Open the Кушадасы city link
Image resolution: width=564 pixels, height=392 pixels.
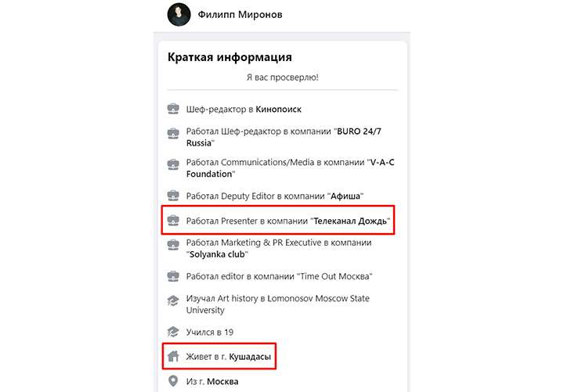(250, 357)
